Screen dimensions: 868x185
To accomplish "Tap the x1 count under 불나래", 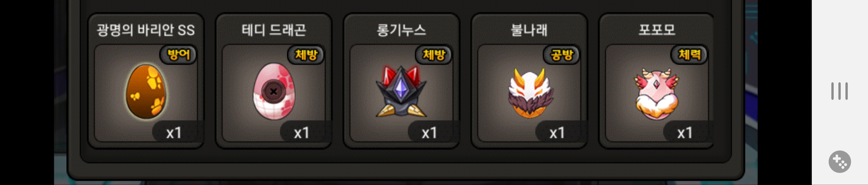I will (x=557, y=133).
